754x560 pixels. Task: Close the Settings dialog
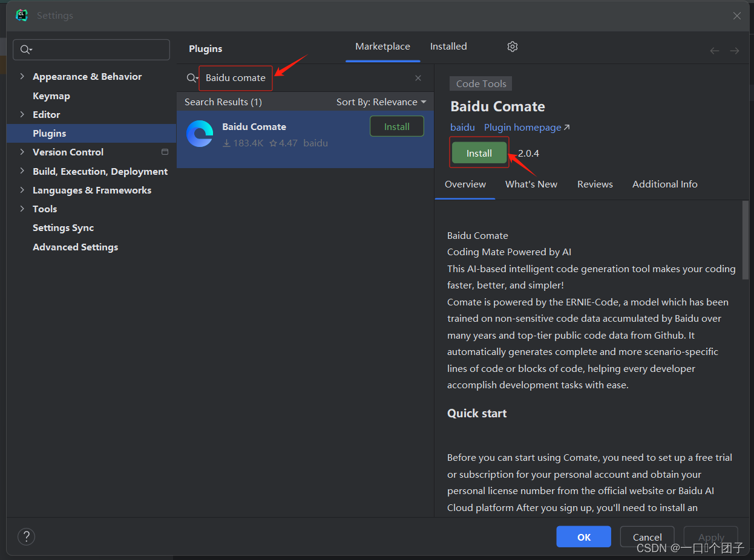(x=736, y=16)
